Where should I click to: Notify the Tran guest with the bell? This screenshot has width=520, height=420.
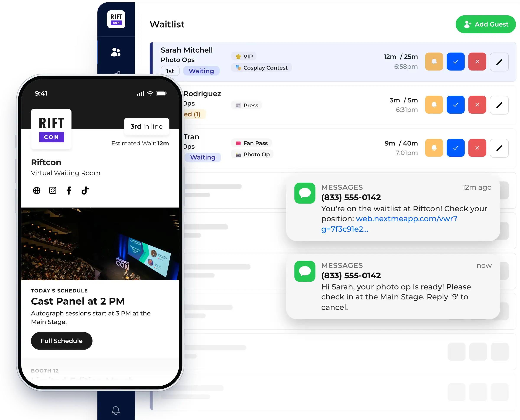pos(434,148)
